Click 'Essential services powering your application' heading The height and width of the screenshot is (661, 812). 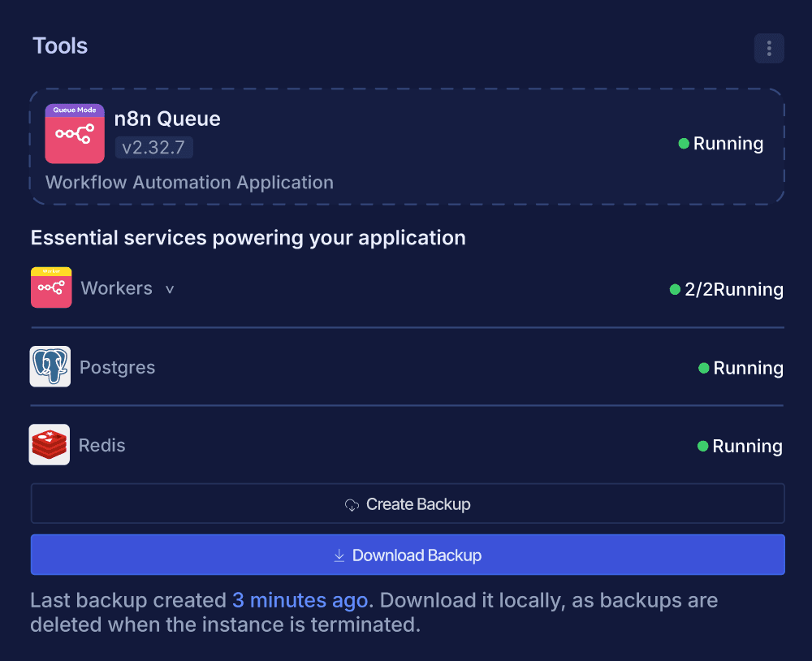(x=248, y=238)
